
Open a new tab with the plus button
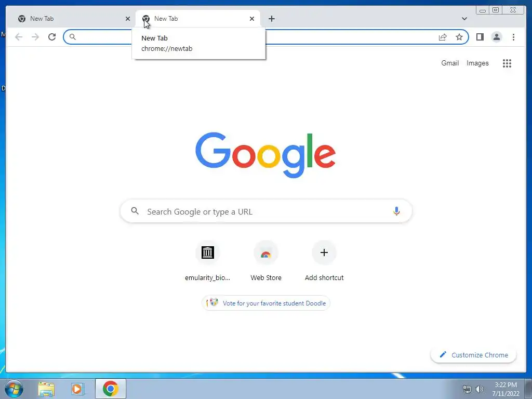point(271,19)
